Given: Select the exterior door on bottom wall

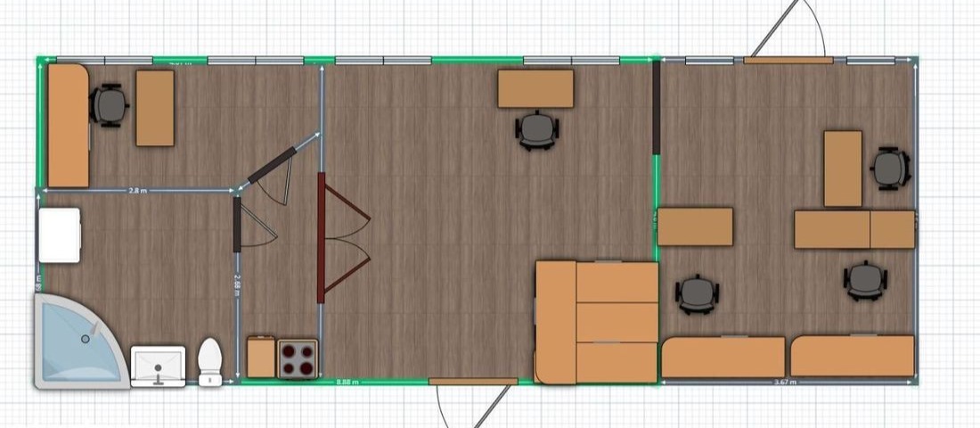Looking at the screenshot, I should [472, 382].
